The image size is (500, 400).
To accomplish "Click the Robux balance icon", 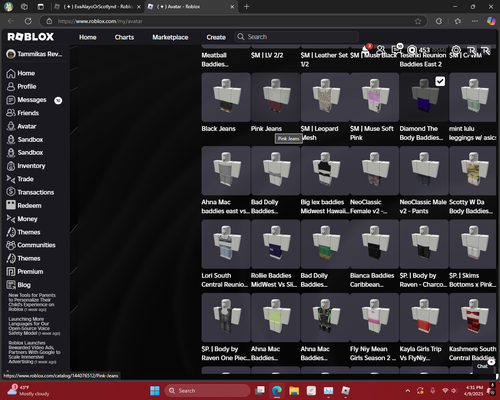I will 412,50.
